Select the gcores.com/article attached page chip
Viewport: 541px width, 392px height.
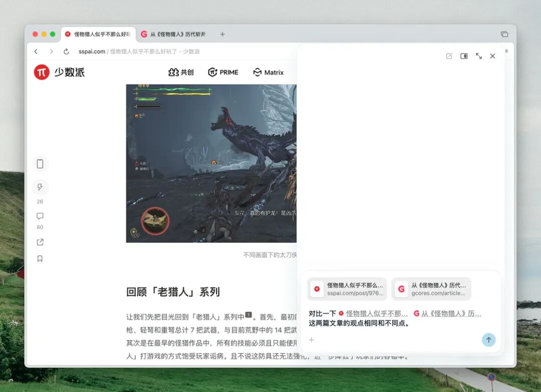431,289
